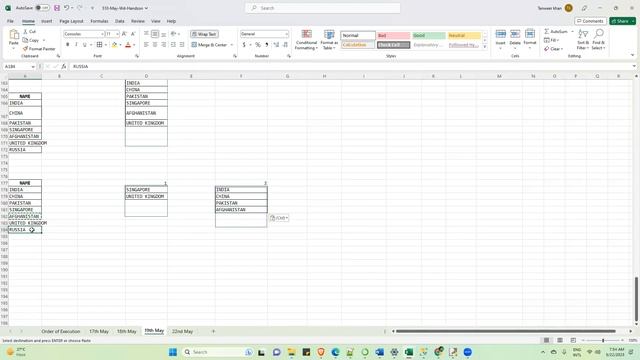Apply the Bad cell style
The height and width of the screenshot is (360, 640).
[393, 36]
